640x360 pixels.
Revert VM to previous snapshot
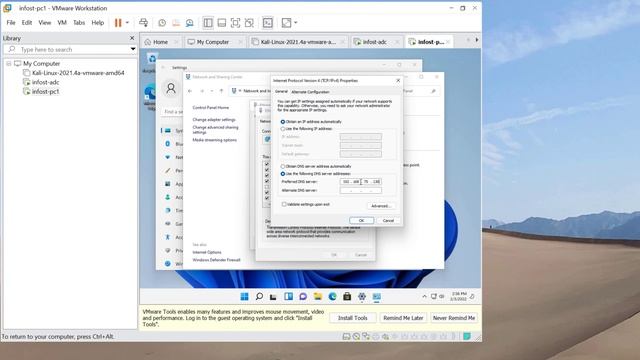click(x=176, y=23)
